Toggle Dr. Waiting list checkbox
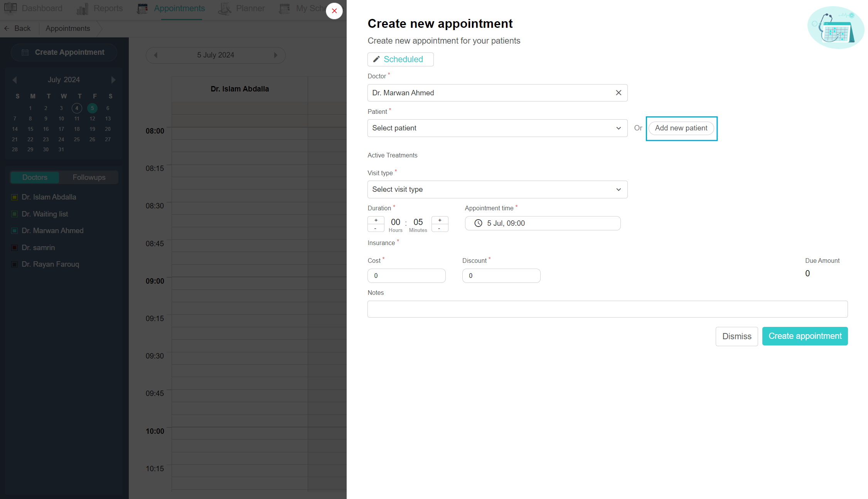Viewport: 868px width, 499px height. coord(14,214)
